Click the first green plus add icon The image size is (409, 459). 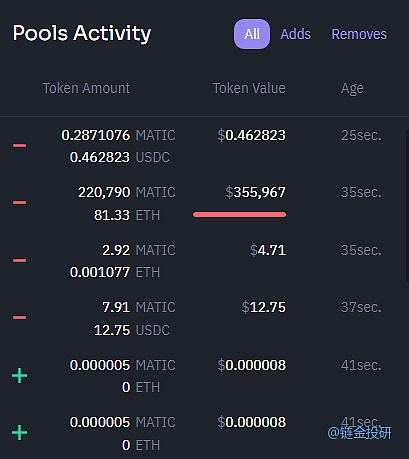pyautogui.click(x=19, y=376)
